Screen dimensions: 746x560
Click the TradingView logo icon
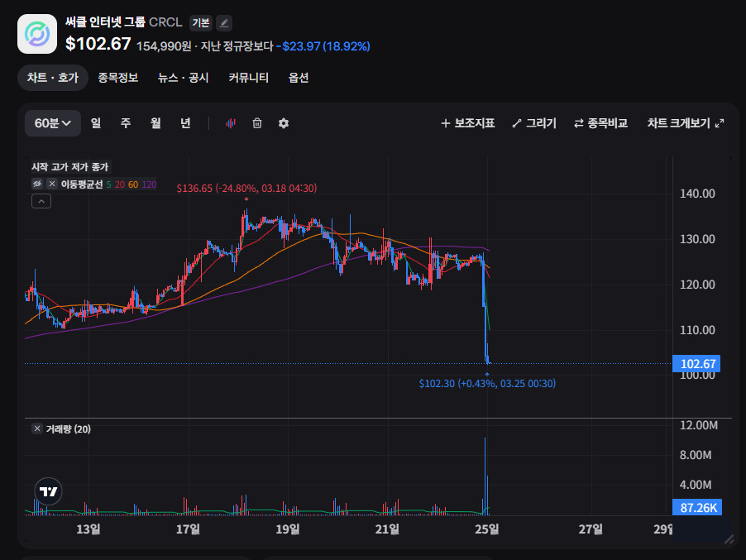49,491
